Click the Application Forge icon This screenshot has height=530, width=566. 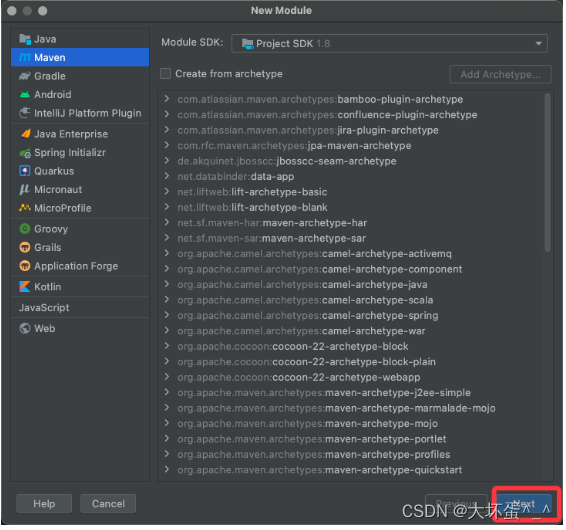25,266
